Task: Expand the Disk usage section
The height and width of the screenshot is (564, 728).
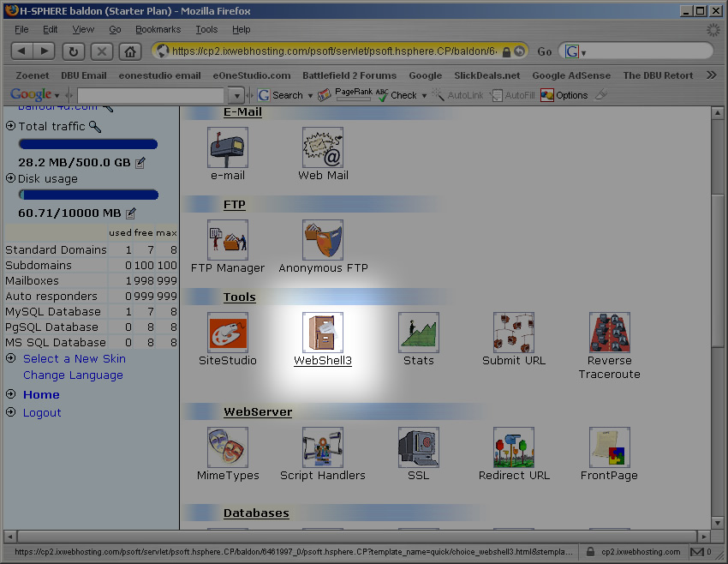Action: coord(10,179)
